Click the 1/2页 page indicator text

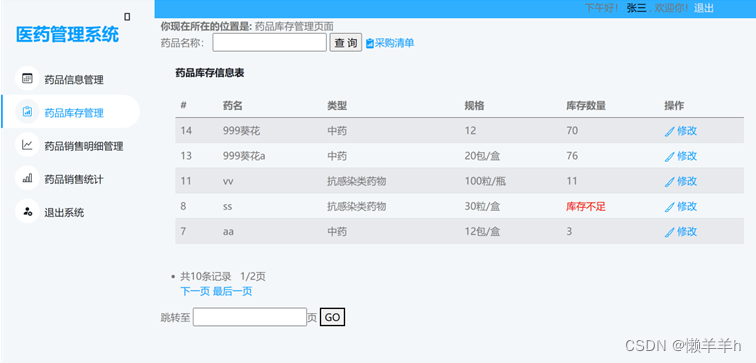click(x=253, y=276)
